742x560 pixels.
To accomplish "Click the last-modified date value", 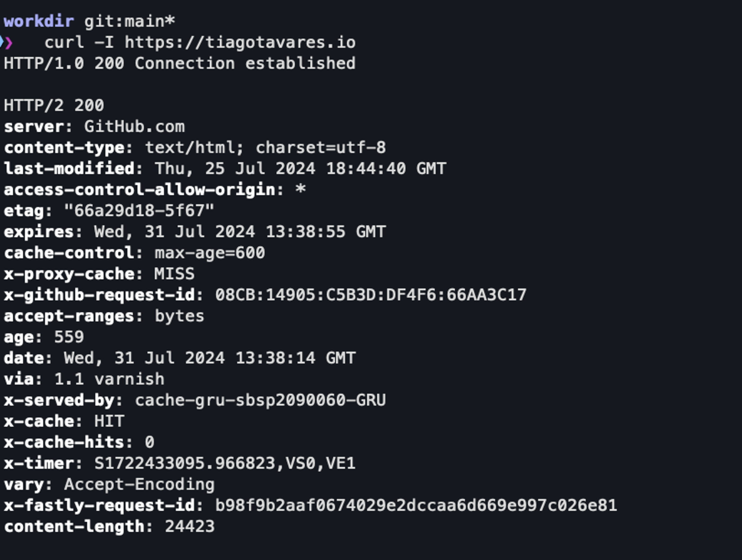I will [301, 169].
